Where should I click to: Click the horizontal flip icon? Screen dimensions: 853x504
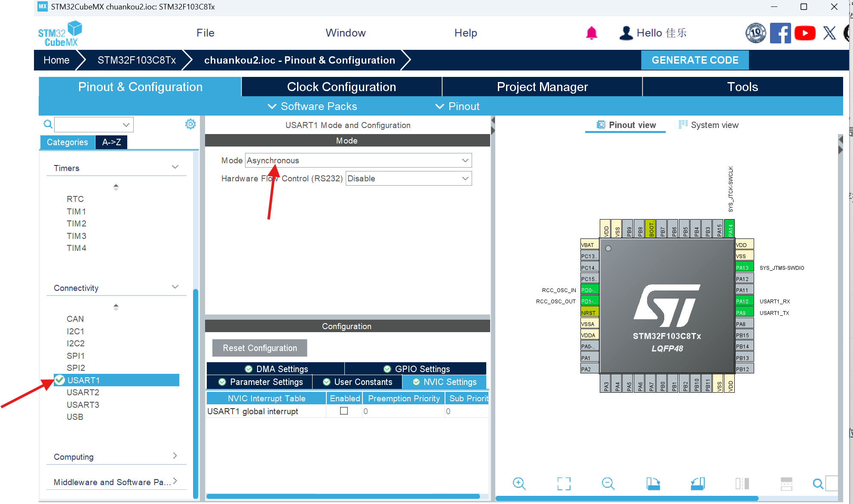742,483
